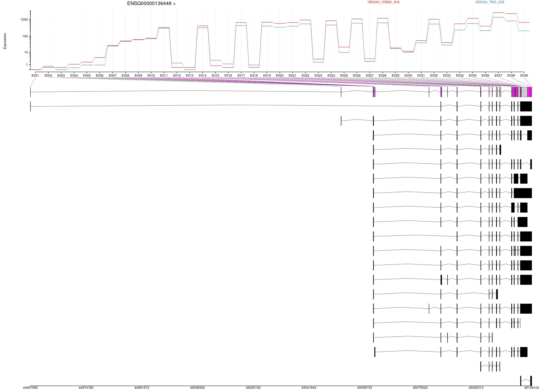557x392 pixels.
Task: Click exon label E019
Action: 267,75
